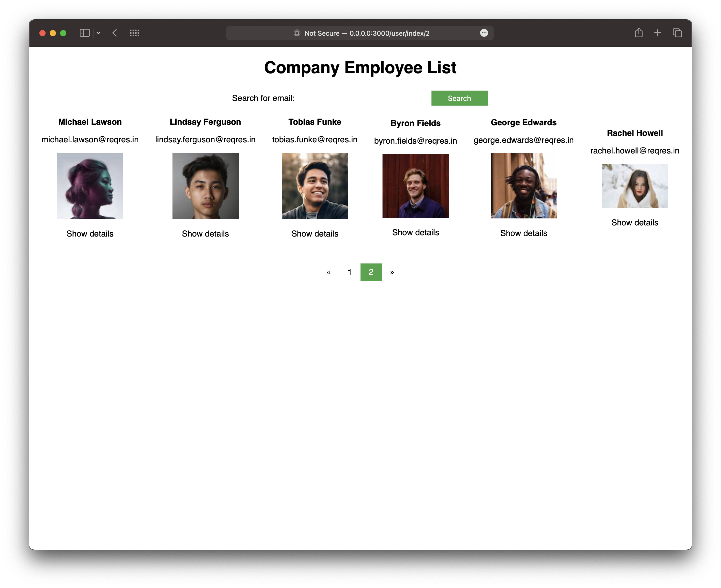Click the address bar globe icon
Viewport: 721px width, 588px height.
coord(297,33)
